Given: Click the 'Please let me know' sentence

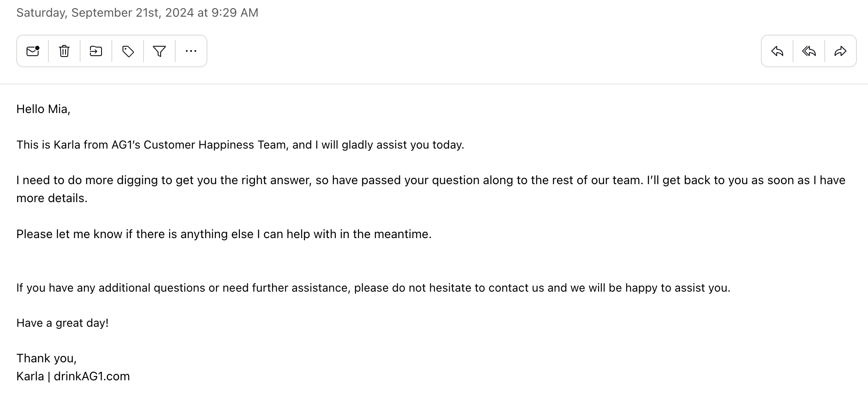Looking at the screenshot, I should pos(224,234).
